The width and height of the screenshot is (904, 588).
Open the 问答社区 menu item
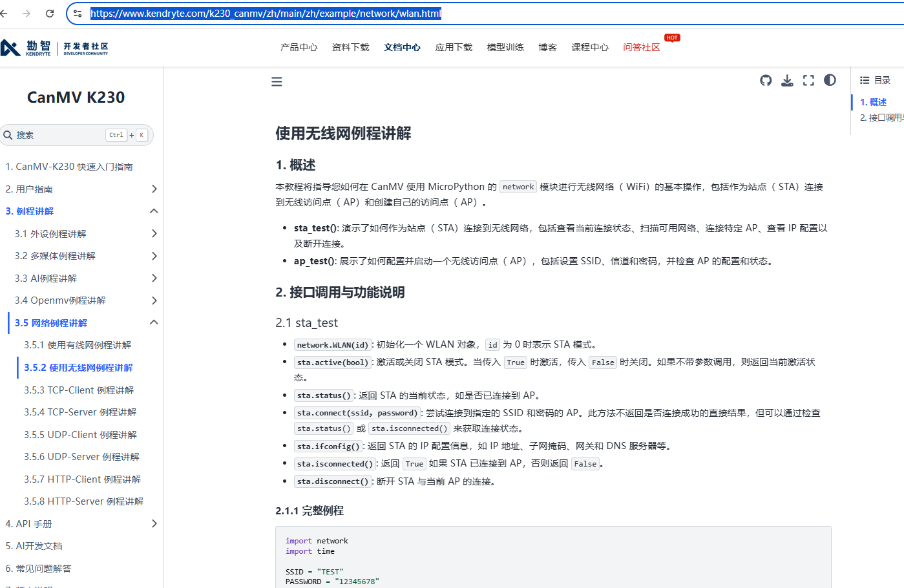point(641,47)
